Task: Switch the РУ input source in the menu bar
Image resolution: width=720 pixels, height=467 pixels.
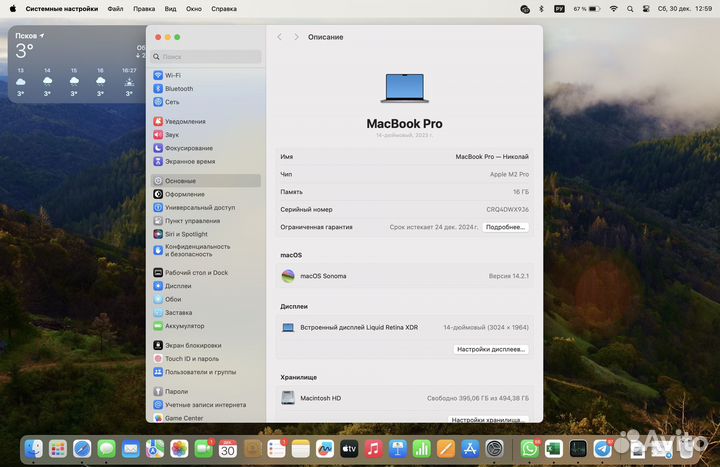Action: coord(559,9)
